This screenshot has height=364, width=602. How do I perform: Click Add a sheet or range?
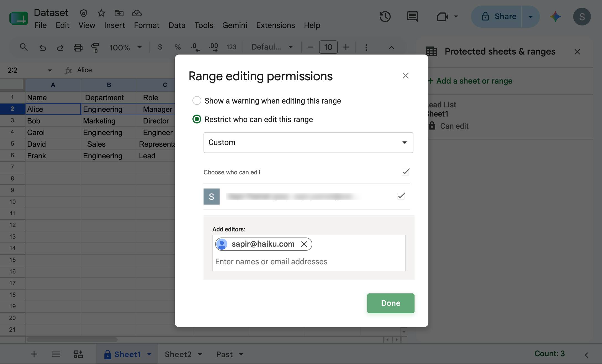pyautogui.click(x=470, y=81)
